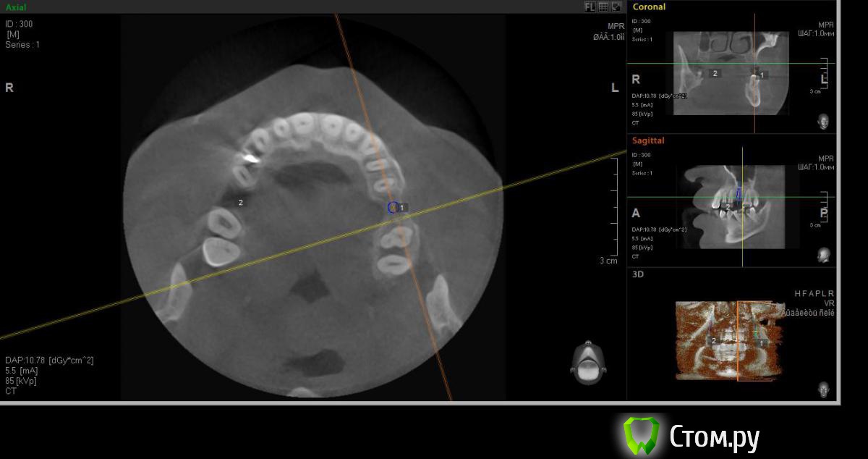
Task: Maximize the Axial view with expand icon
Action: [x=616, y=7]
